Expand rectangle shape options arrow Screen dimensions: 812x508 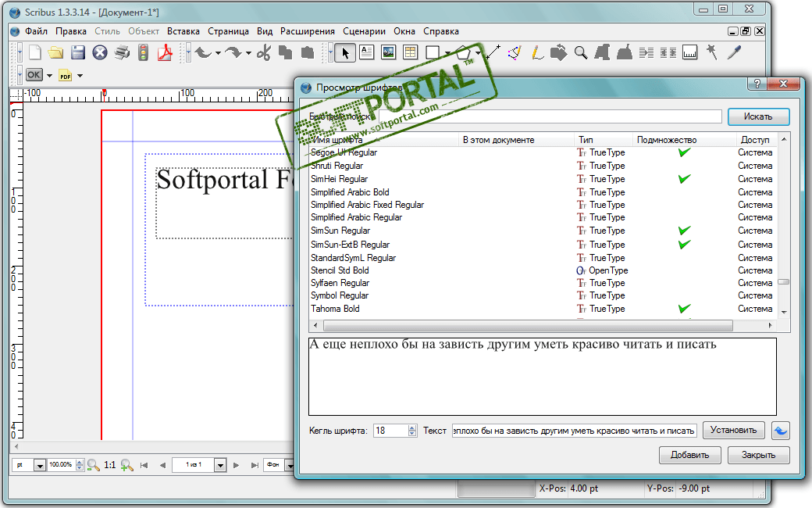click(x=447, y=53)
